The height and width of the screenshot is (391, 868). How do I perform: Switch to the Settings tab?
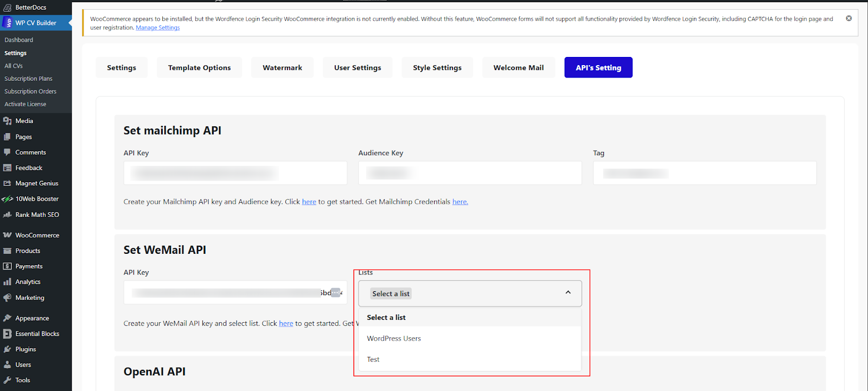pos(122,67)
